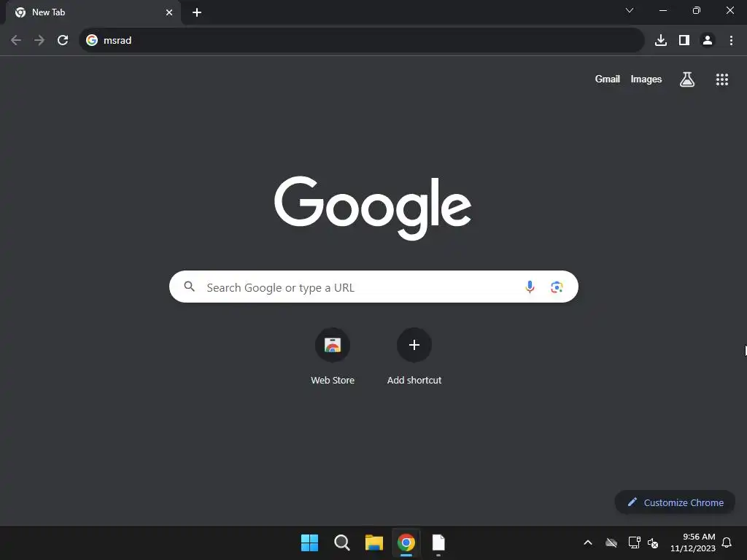The height and width of the screenshot is (560, 747).
Task: Click the forward navigation arrow
Action: (39, 41)
